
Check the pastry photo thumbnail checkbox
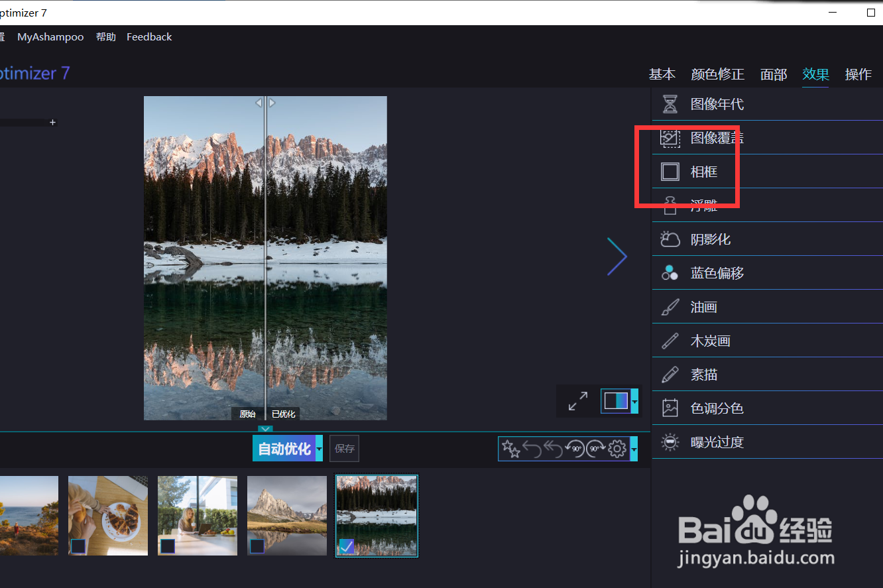[78, 546]
